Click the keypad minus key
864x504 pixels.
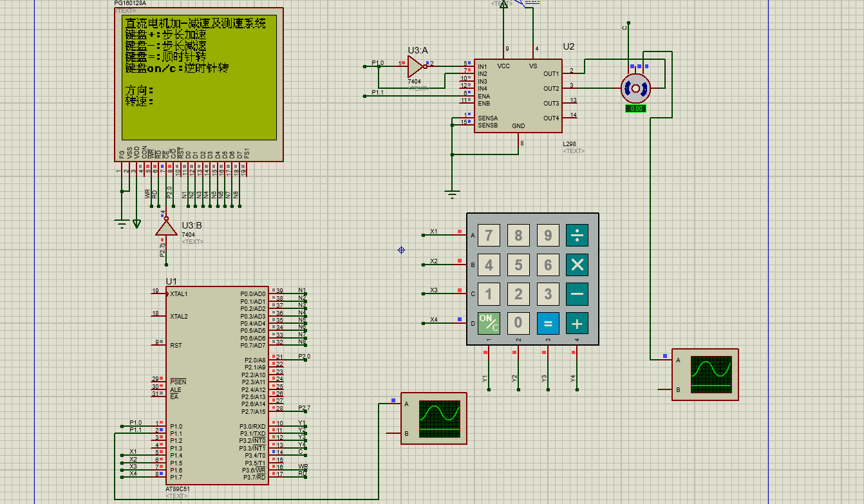[578, 294]
